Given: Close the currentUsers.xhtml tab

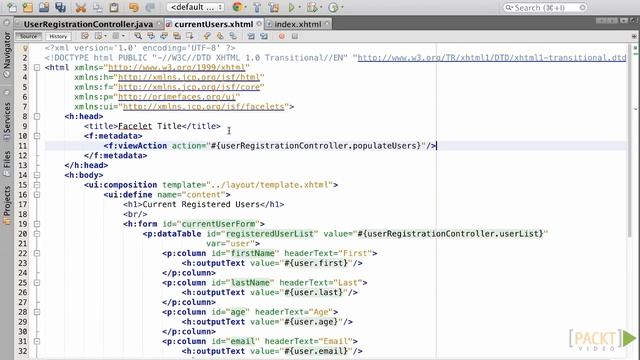Looking at the screenshot, I should tap(259, 24).
